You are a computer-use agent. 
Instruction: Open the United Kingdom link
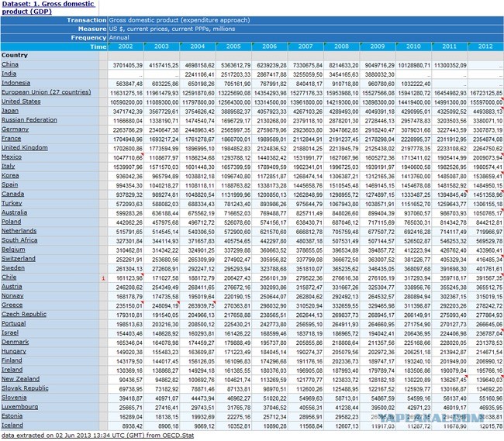pos(24,147)
